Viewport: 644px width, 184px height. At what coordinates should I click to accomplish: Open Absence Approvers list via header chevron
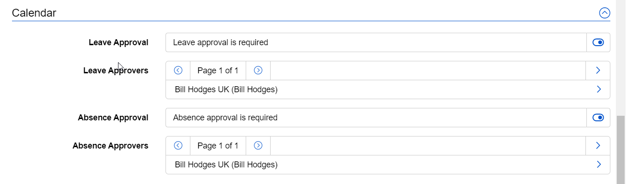click(598, 146)
